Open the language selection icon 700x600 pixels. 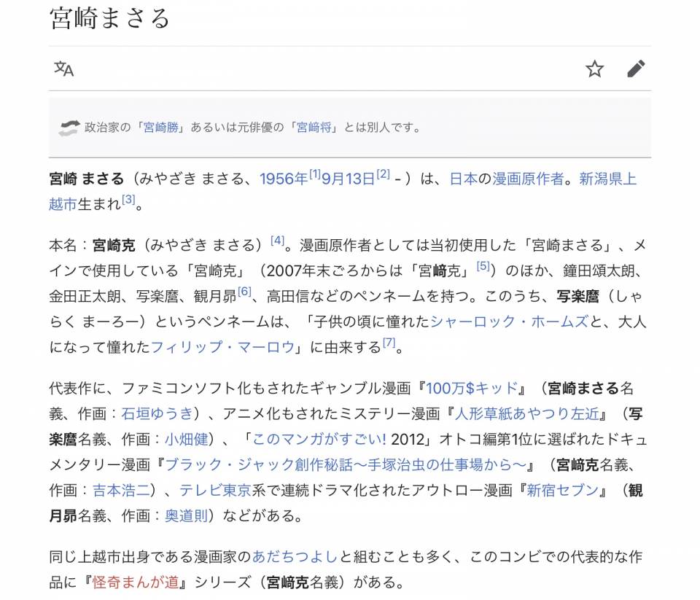click(x=64, y=69)
